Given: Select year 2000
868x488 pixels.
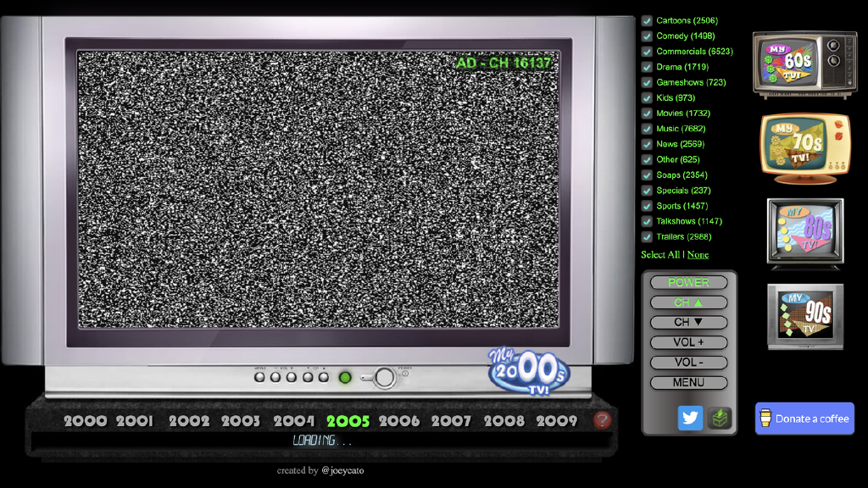Looking at the screenshot, I should [86, 421].
